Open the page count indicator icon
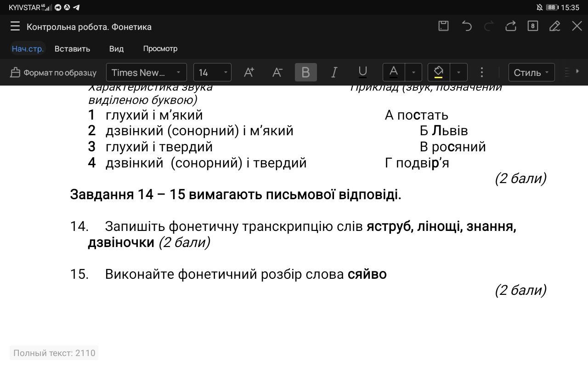This screenshot has width=588, height=368. 532,26
